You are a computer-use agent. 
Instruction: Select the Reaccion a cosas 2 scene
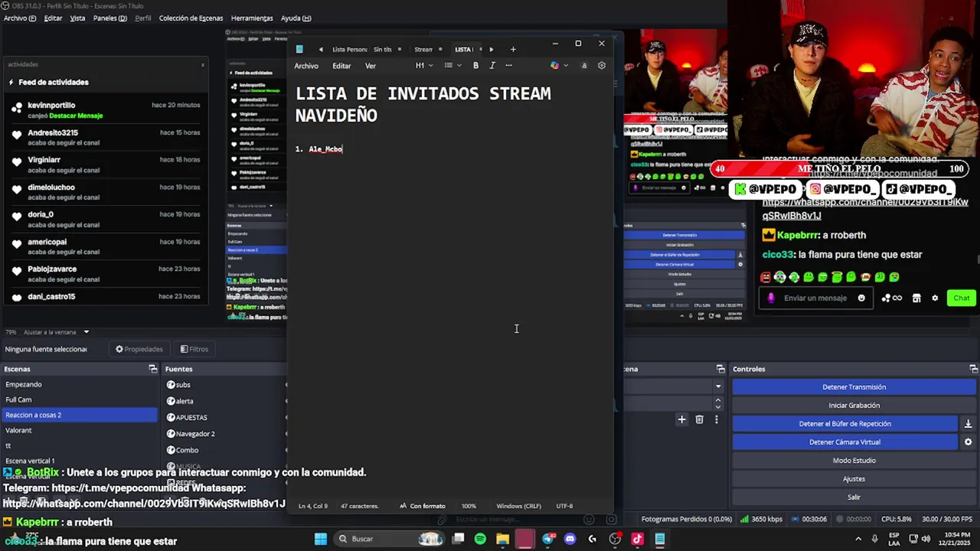coord(79,415)
